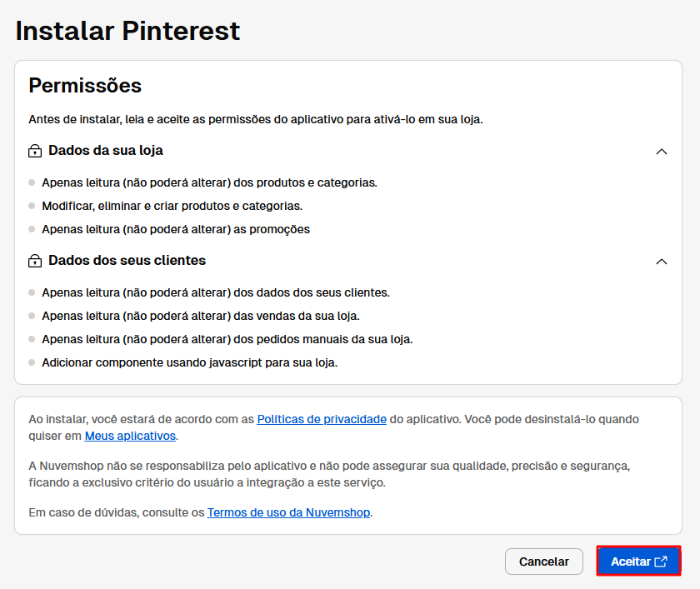Click external-link icon inside the Aceitar button
700x589 pixels.
(661, 561)
